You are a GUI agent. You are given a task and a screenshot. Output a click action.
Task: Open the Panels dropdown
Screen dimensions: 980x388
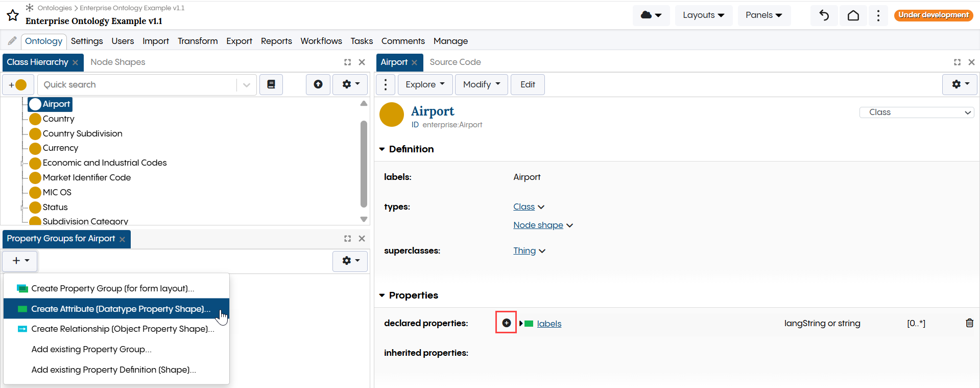764,15
